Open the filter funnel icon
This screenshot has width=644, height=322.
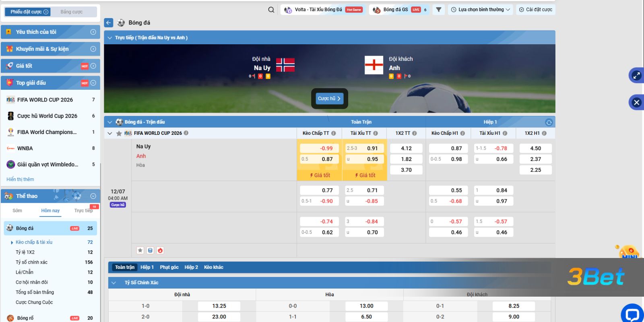(439, 10)
